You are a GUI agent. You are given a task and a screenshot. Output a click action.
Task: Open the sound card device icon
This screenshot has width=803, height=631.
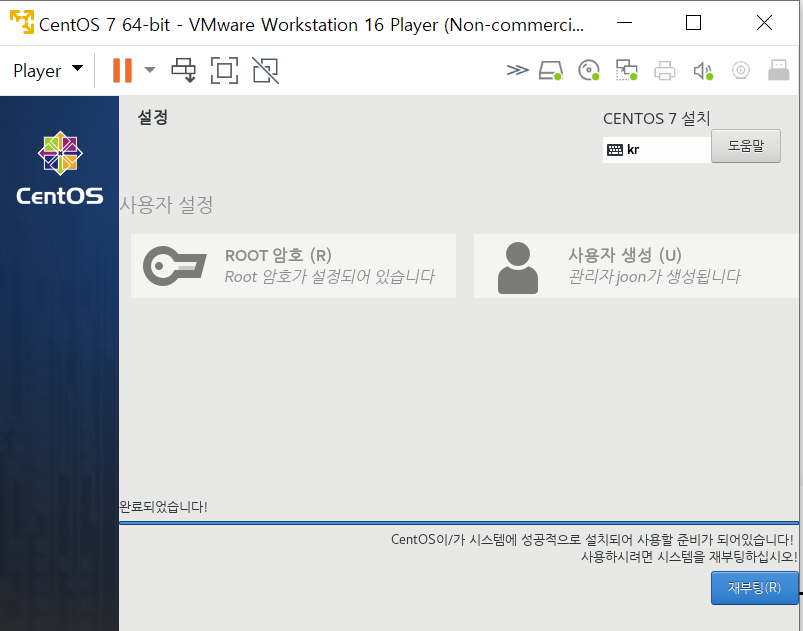(x=703, y=70)
